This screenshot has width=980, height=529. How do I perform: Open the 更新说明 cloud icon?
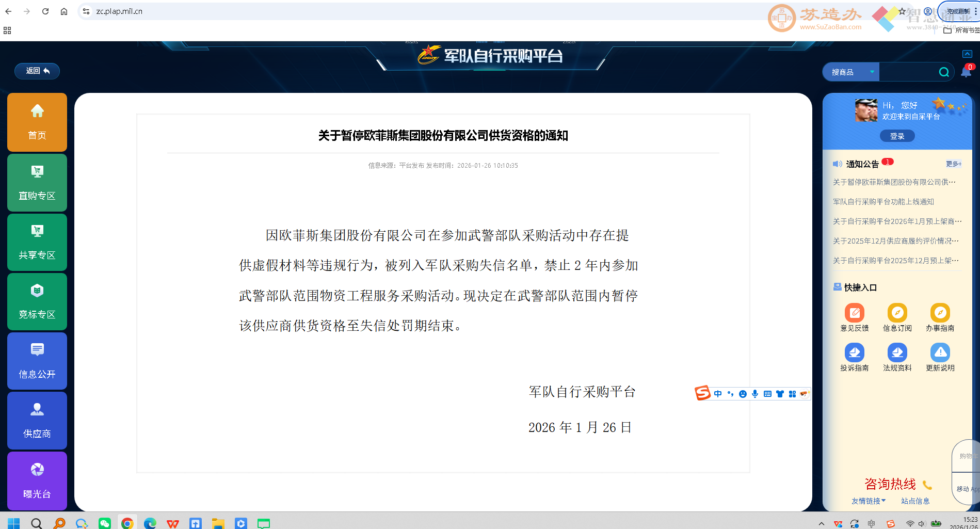[940, 352]
